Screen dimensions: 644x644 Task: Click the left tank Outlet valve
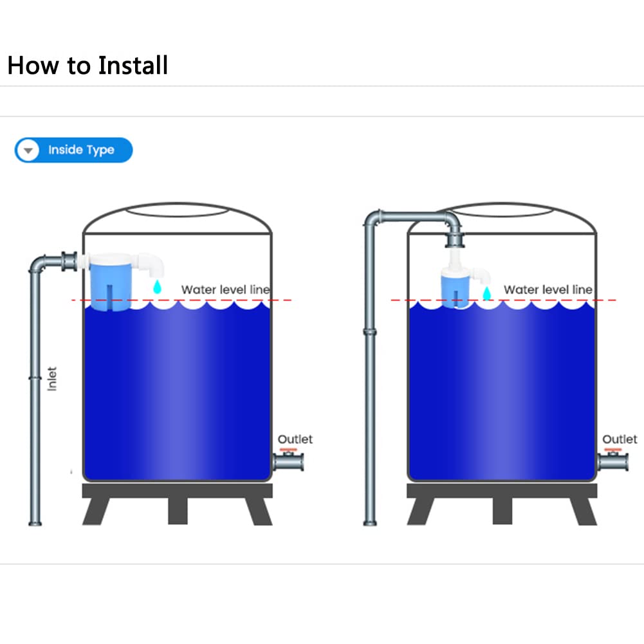tap(288, 459)
